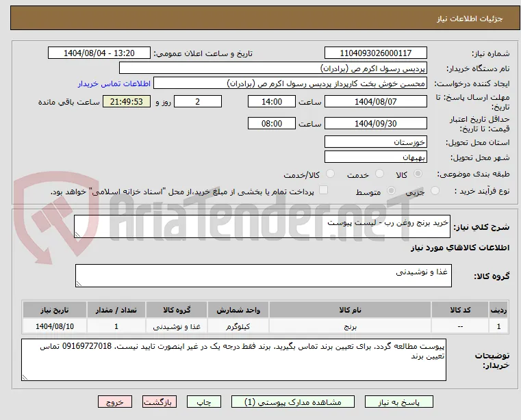The width and height of the screenshot is (521, 420).
Task: Click the validity time field 08:00
Action: [272, 124]
